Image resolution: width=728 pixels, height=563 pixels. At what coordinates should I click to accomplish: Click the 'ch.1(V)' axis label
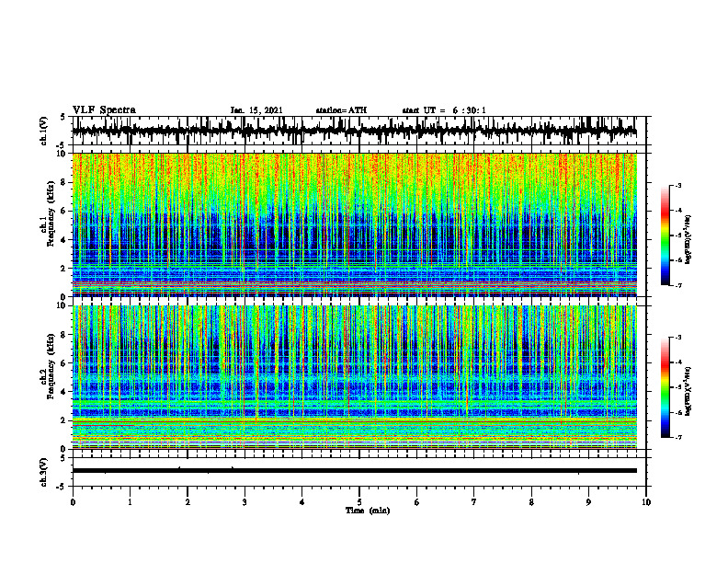tap(44, 131)
